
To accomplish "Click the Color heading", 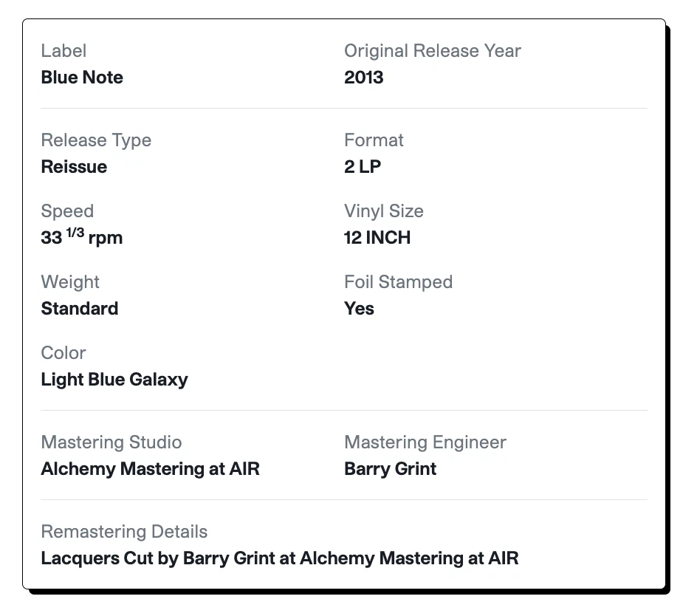I will click(x=63, y=353).
